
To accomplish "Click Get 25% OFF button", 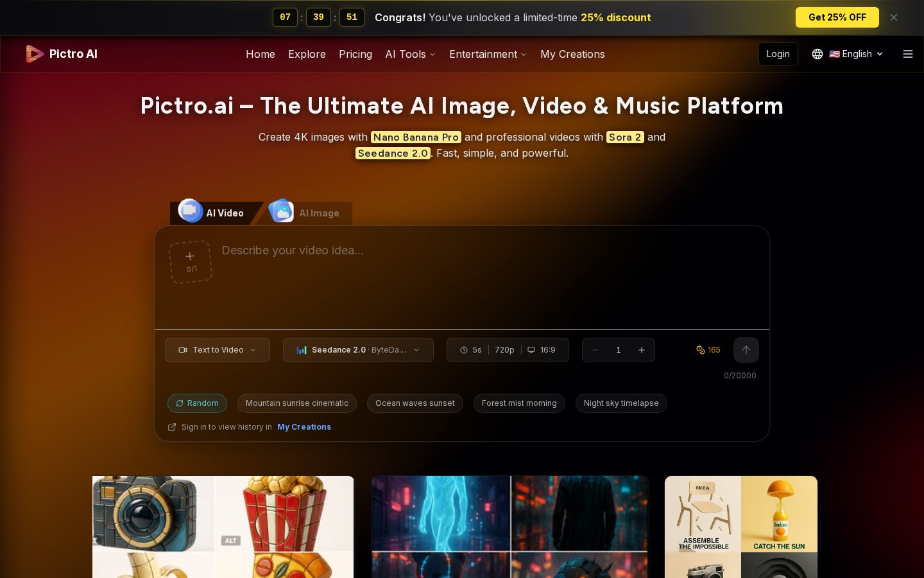I will pos(837,17).
